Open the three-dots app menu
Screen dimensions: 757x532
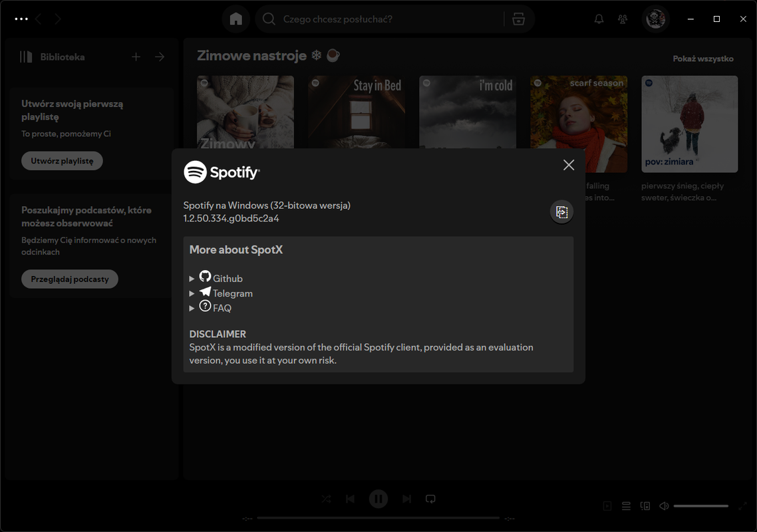pos(21,19)
